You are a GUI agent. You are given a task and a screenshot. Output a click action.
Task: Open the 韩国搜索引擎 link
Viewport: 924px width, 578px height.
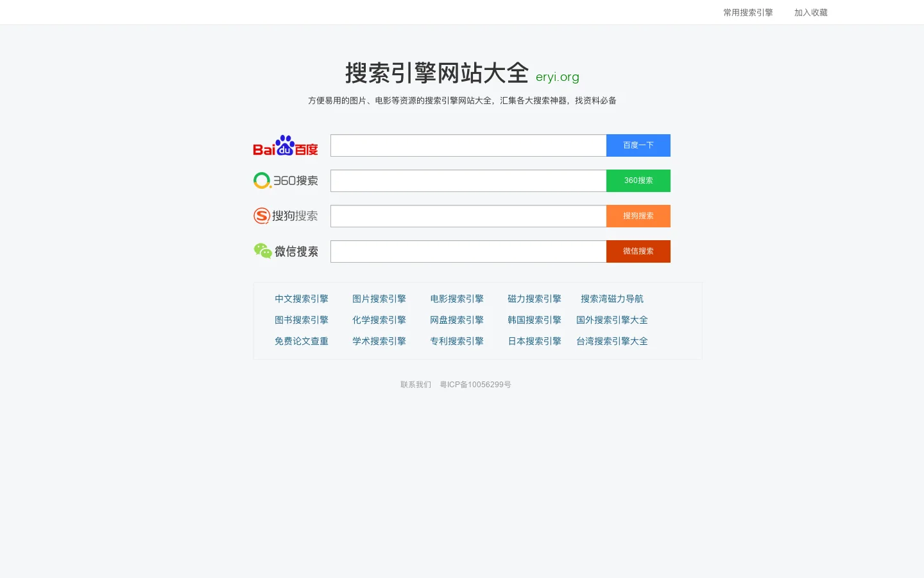(535, 320)
